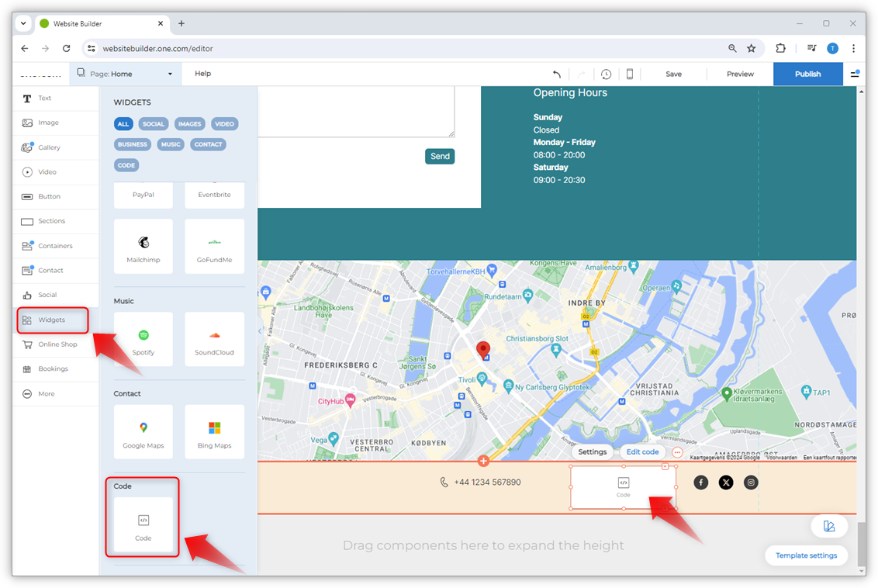Click the Instagram icon in footer
This screenshot has height=588, width=878.
point(751,483)
